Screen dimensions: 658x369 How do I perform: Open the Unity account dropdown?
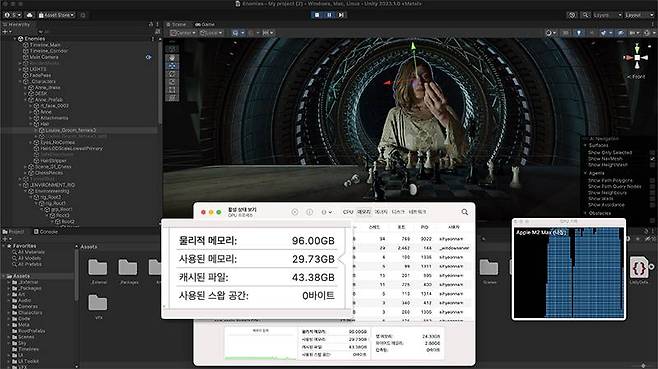[x=13, y=15]
